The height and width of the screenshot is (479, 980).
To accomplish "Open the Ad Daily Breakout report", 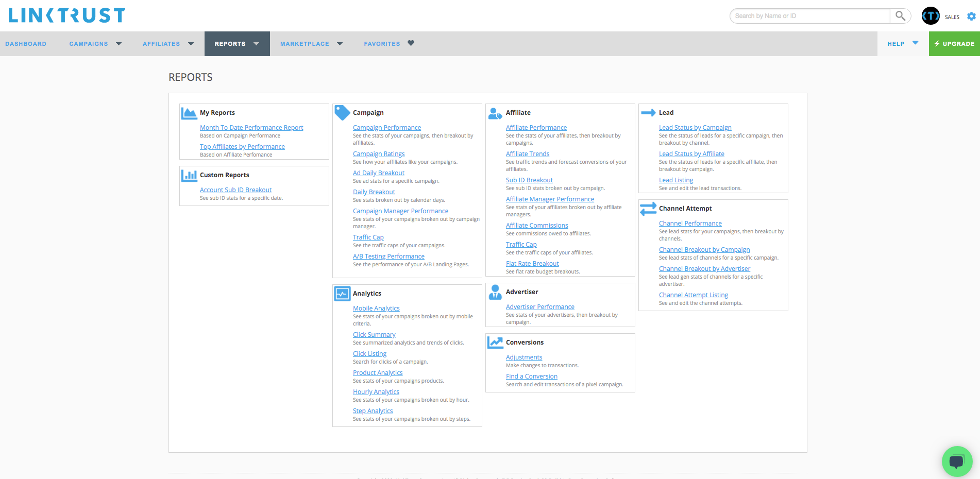I will click(379, 173).
